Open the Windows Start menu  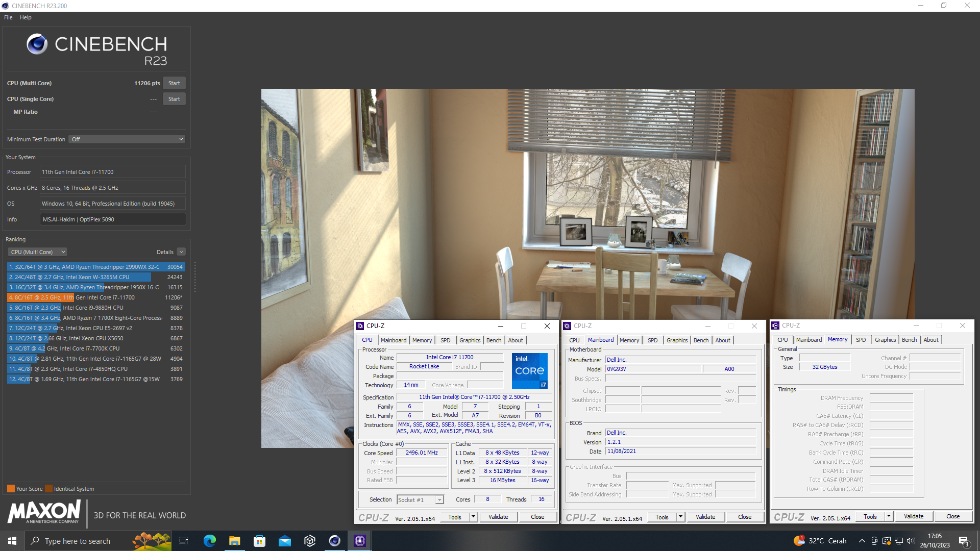[12, 541]
